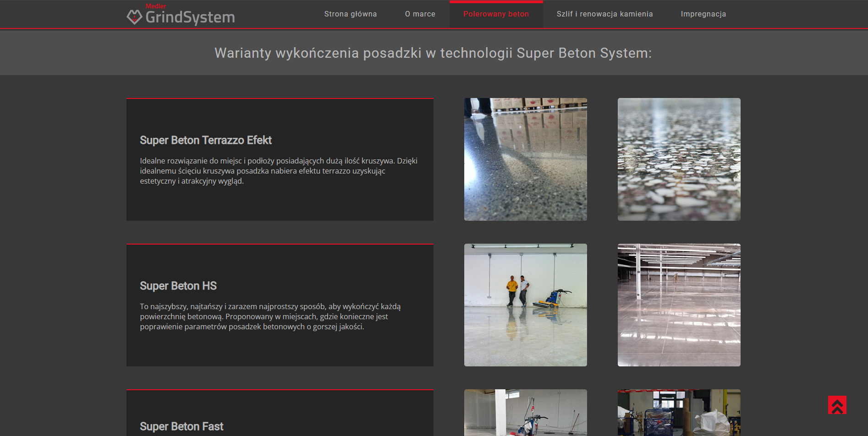Click the scroll-to-top double chevron button
This screenshot has width=868, height=436.
point(837,405)
